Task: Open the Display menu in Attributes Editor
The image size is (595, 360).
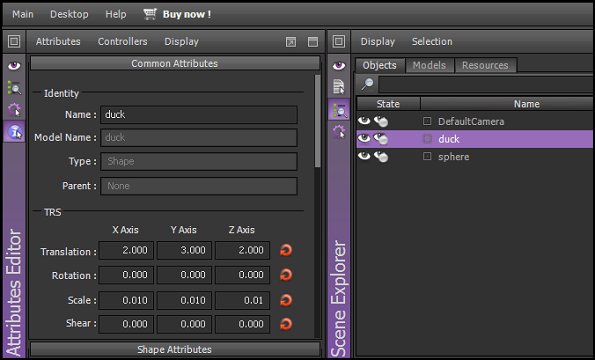Action: click(x=181, y=41)
